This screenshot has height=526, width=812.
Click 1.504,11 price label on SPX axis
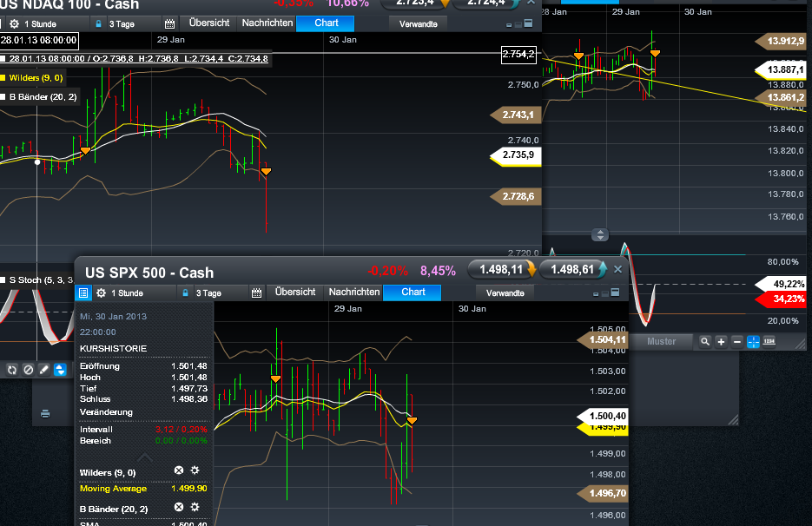(603, 339)
